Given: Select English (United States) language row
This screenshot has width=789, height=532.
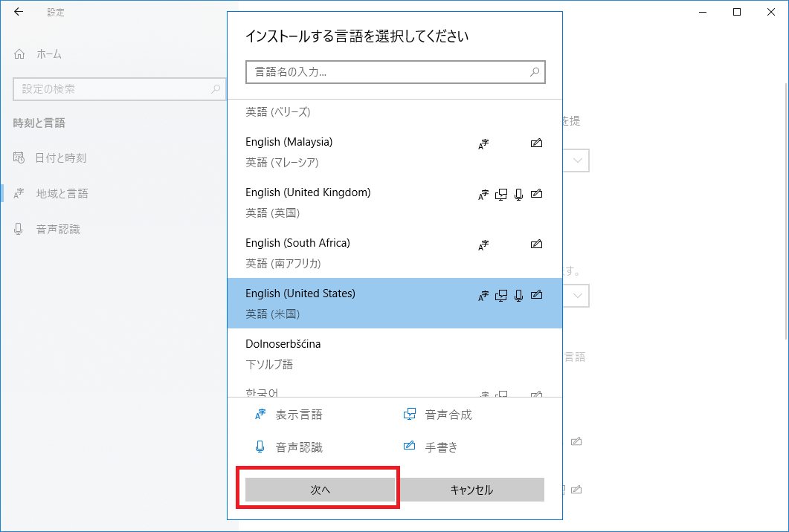Looking at the screenshot, I should [x=395, y=303].
